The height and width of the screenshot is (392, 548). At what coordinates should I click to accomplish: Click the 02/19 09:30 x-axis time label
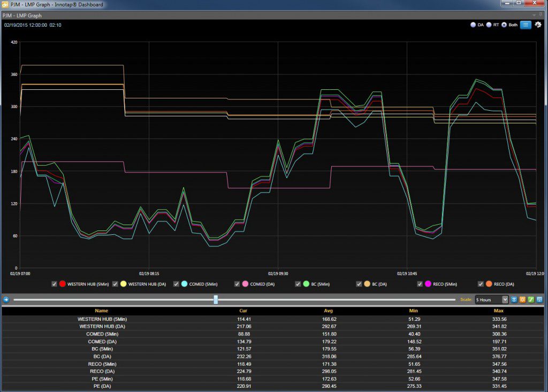pos(278,274)
